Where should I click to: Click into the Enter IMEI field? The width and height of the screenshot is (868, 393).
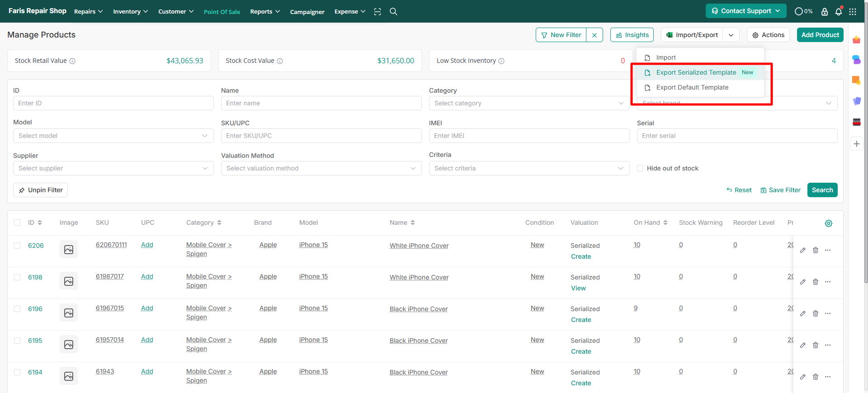(529, 136)
